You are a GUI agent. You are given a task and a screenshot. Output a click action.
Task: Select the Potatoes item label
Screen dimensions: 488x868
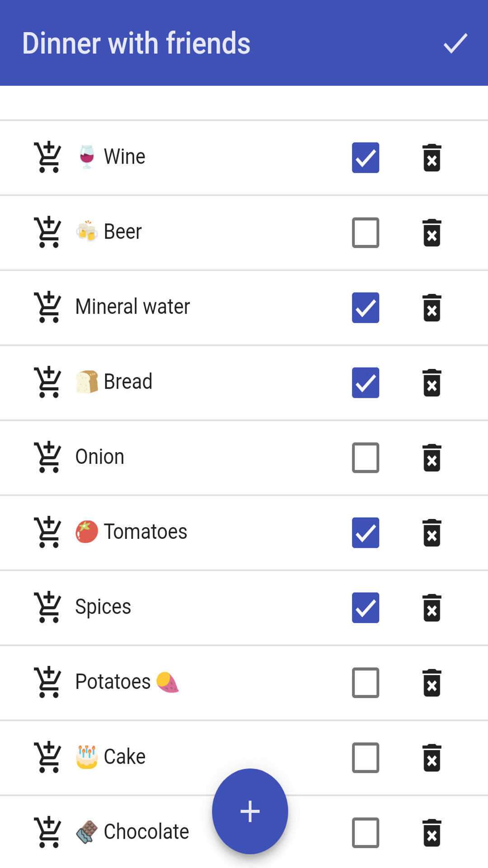click(x=113, y=682)
